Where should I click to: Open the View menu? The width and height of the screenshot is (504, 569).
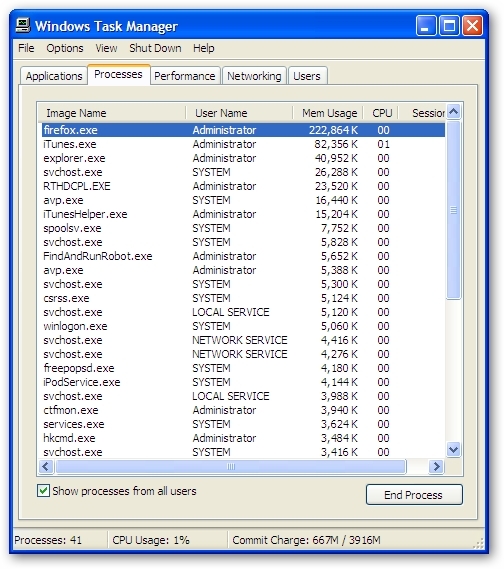(x=106, y=48)
